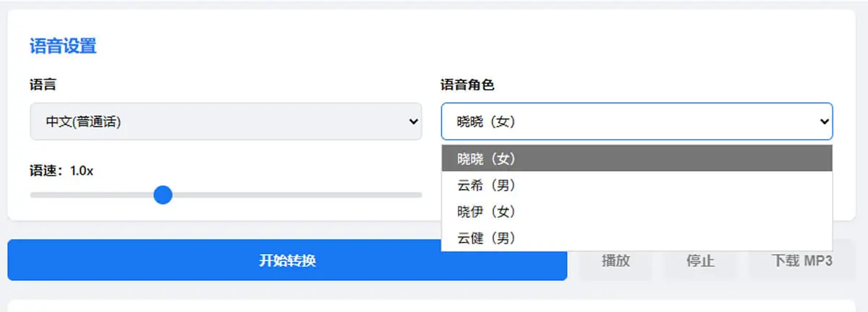The image size is (868, 312).
Task: Pick the 晓伊（女） voice option
Action: coord(637,211)
